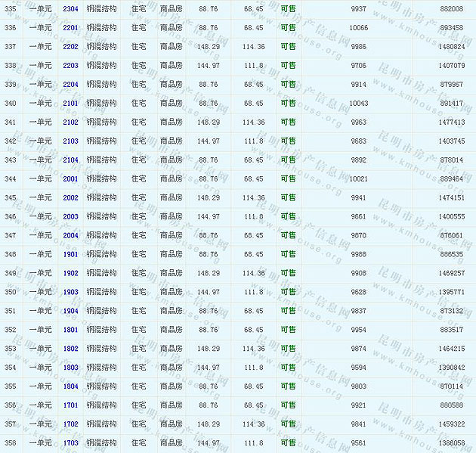Open room 2201 details link
476x453 pixels.
pos(70,27)
